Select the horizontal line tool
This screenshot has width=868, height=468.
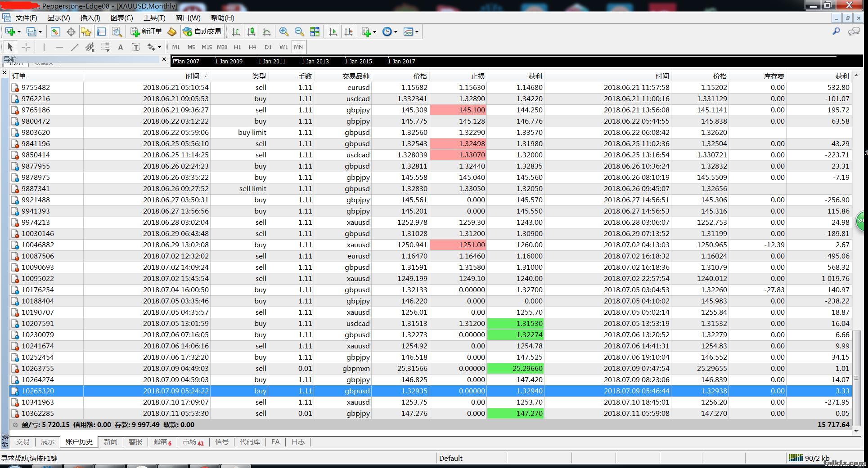click(x=59, y=47)
